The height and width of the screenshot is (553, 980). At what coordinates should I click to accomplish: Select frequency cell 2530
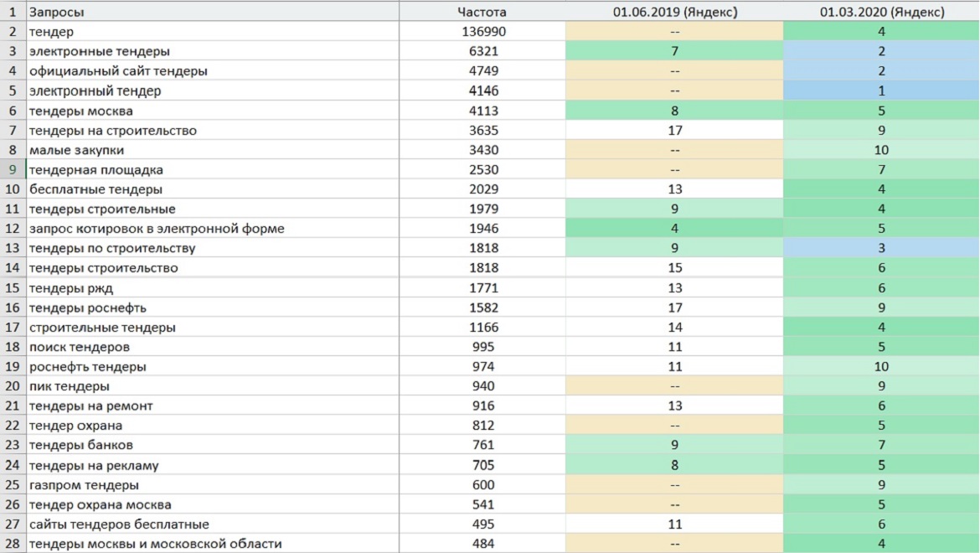(482, 169)
